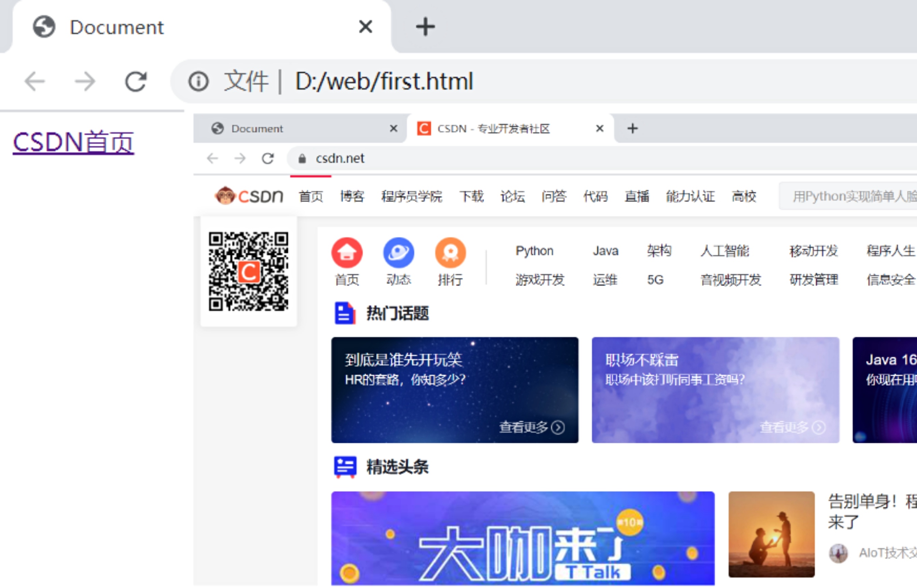
Task: Open 首页 in CSDN top navigation
Action: 311,196
